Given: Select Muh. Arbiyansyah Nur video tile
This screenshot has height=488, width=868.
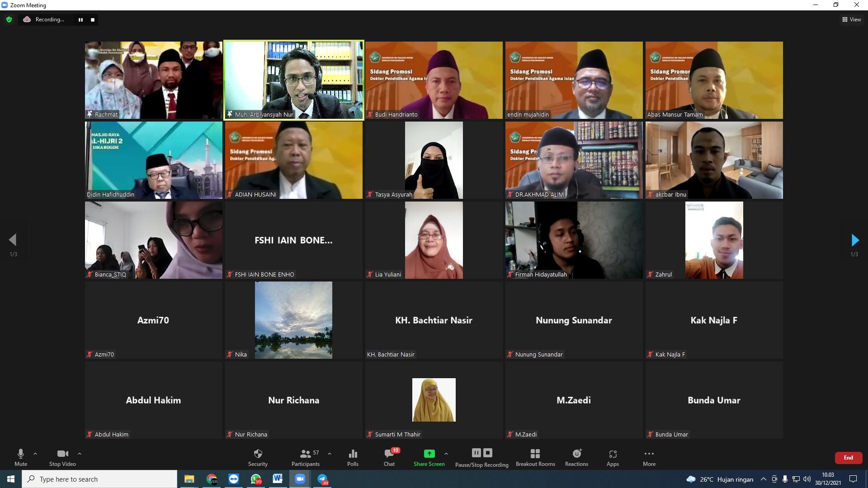Looking at the screenshot, I should coord(293,80).
